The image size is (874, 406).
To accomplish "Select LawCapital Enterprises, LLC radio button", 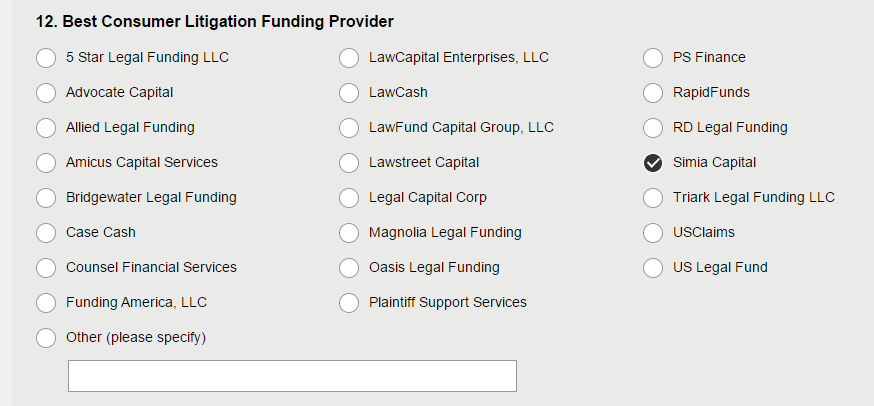I will point(349,58).
